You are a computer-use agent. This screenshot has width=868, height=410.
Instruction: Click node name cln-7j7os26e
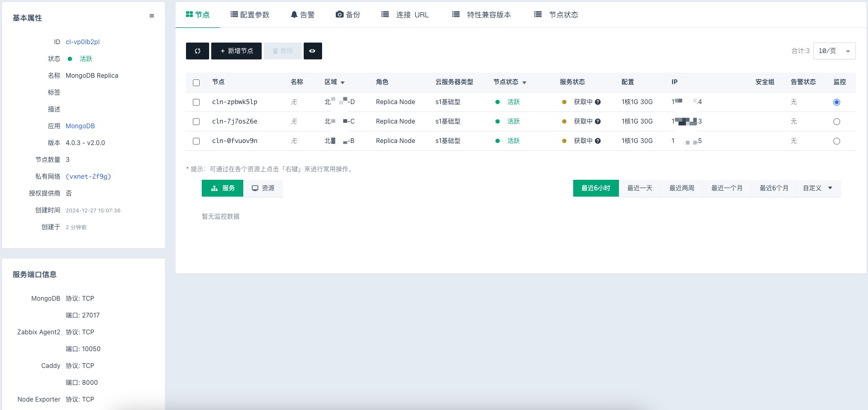pyautogui.click(x=234, y=121)
